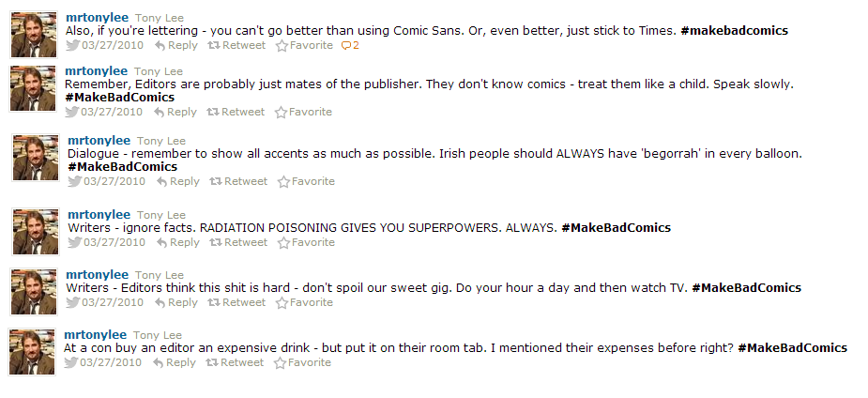
Task: Open the mrtonylee username on the Editors tweet
Action: (x=96, y=70)
